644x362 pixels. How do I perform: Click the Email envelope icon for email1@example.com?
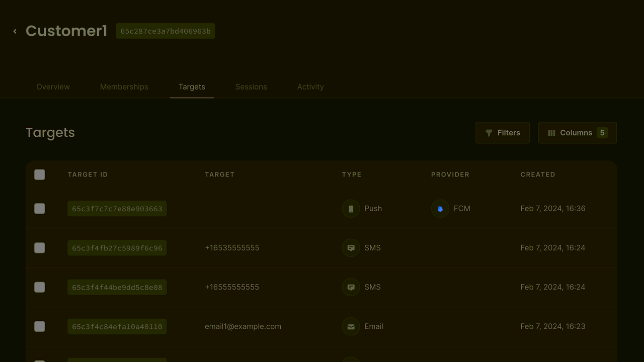pos(351,326)
